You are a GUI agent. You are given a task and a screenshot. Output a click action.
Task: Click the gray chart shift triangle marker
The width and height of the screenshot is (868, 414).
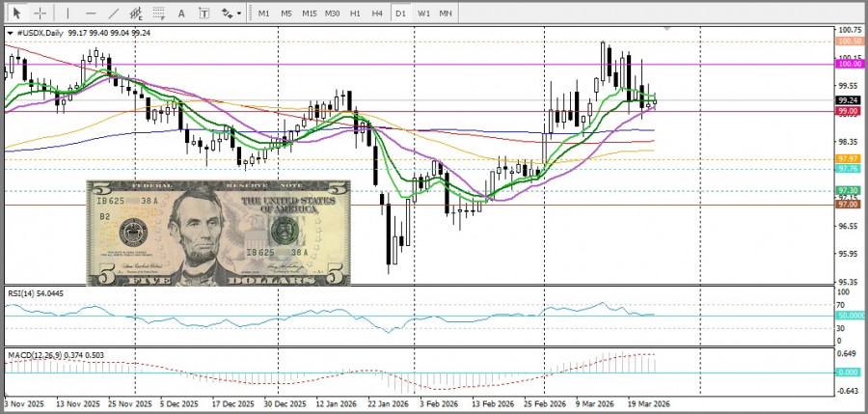point(664,30)
